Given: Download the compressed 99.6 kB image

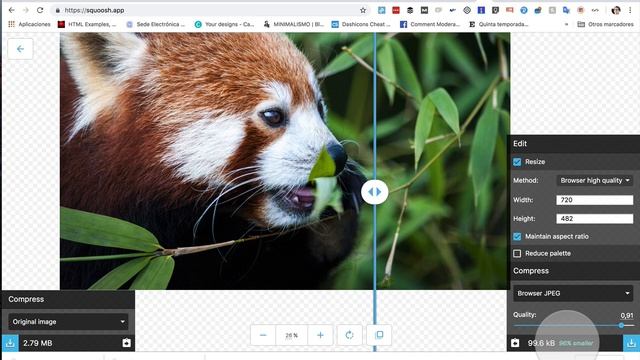Looking at the screenshot, I should tap(631, 343).
